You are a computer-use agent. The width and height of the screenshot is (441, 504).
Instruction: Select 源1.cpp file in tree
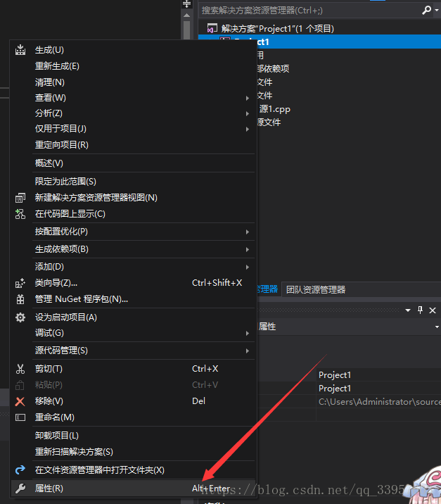(x=274, y=109)
